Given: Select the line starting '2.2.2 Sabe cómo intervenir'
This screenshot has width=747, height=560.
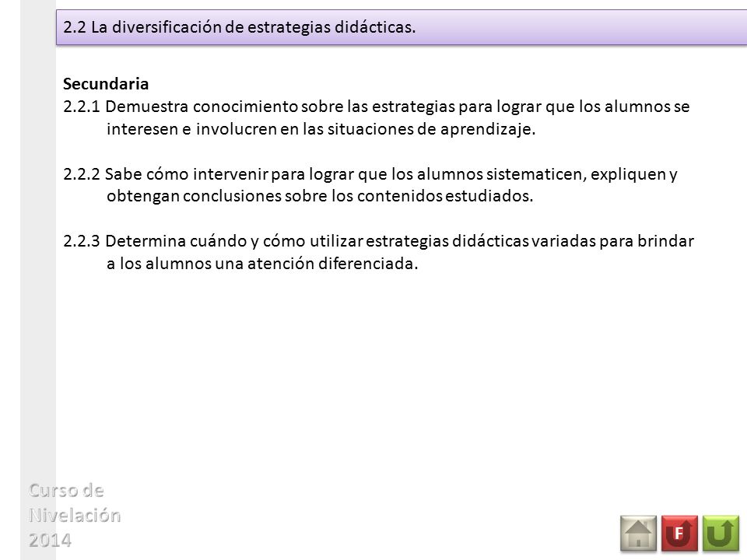Looking at the screenshot, I should (x=370, y=173).
